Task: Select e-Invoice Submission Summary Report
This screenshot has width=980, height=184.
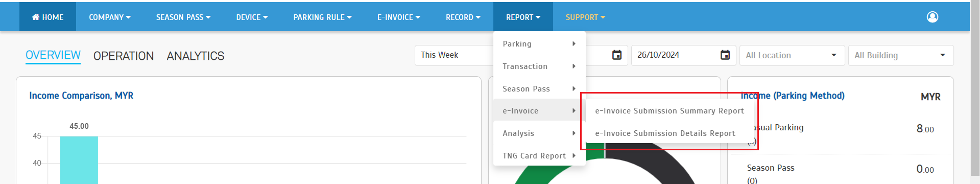Action: pyautogui.click(x=670, y=111)
